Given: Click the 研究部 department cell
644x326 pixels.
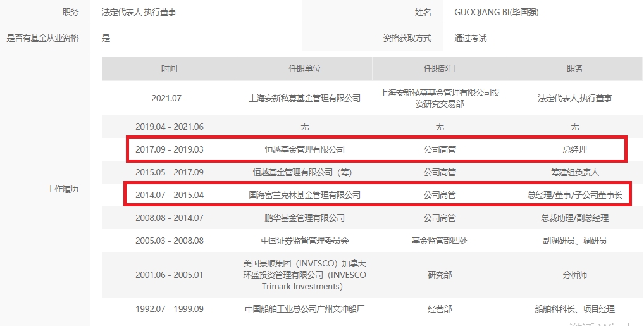Looking at the screenshot, I should click(440, 275).
